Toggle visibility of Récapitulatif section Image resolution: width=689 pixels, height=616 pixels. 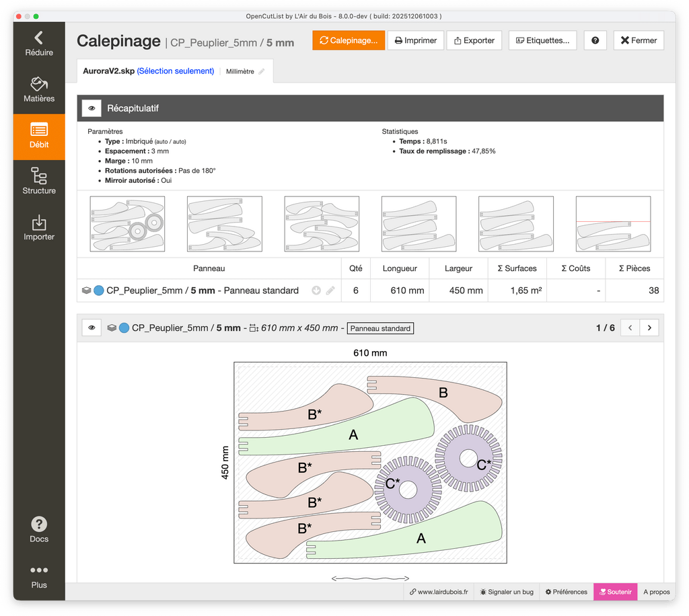coord(92,108)
